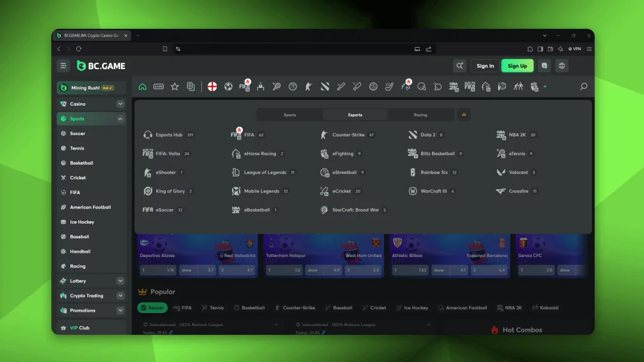Click the soccer ball icon in sports bar

tap(228, 87)
